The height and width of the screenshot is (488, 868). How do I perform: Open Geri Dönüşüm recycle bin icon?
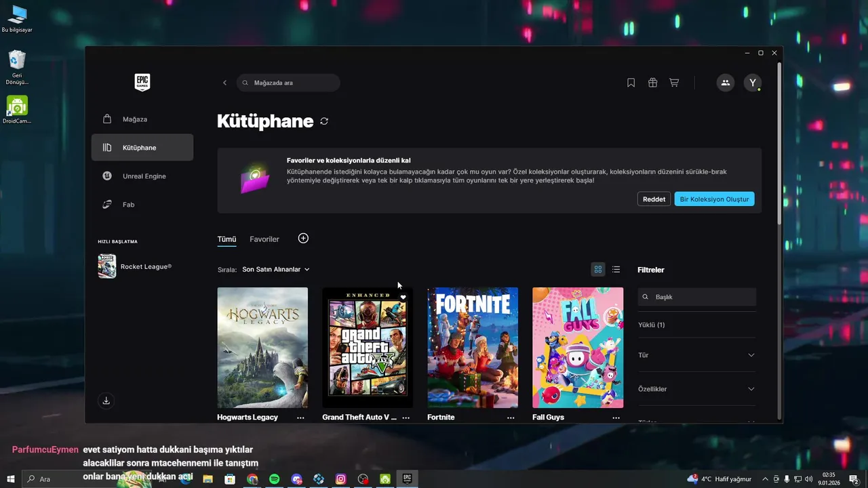click(x=17, y=68)
